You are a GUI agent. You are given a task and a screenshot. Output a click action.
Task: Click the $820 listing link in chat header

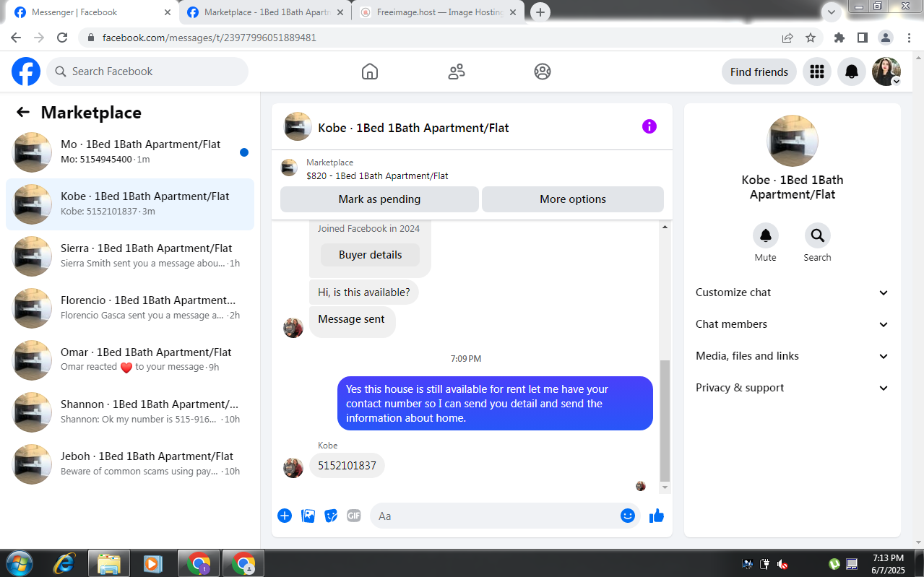[377, 175]
